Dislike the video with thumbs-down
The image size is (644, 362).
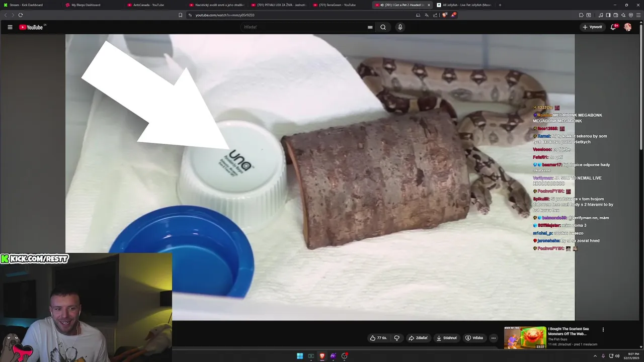[397, 338]
